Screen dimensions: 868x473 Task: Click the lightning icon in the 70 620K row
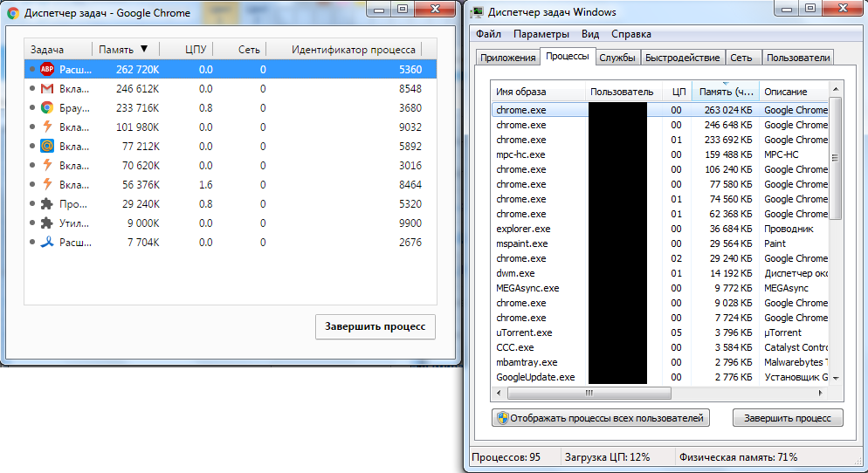pyautogui.click(x=47, y=166)
